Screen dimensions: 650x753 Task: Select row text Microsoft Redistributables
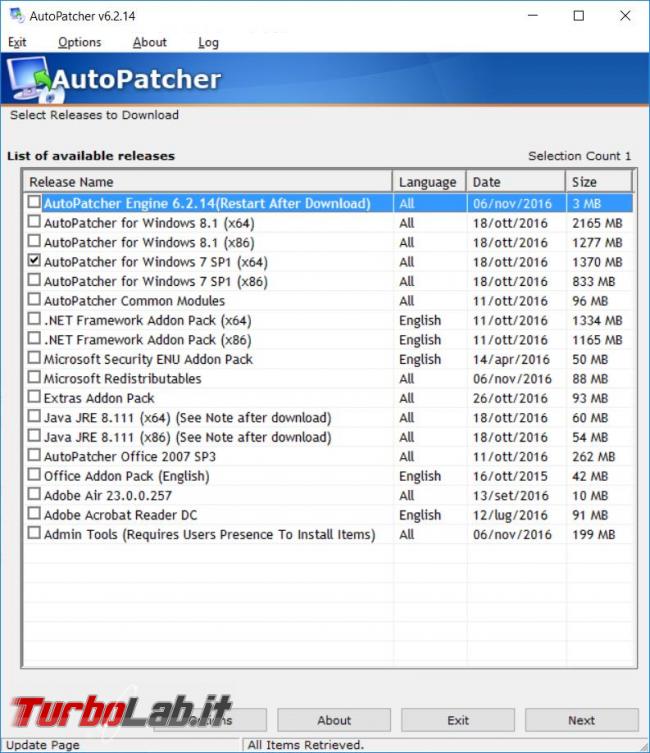[x=122, y=379]
